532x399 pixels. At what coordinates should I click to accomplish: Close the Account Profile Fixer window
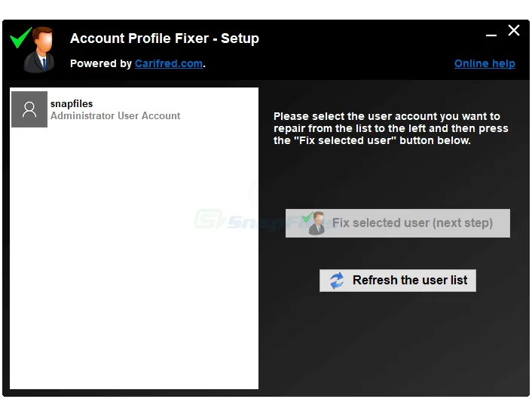(514, 31)
